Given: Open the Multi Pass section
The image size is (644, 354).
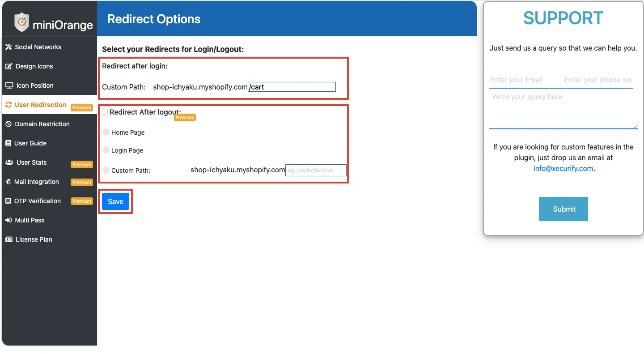Looking at the screenshot, I should click(49, 220).
